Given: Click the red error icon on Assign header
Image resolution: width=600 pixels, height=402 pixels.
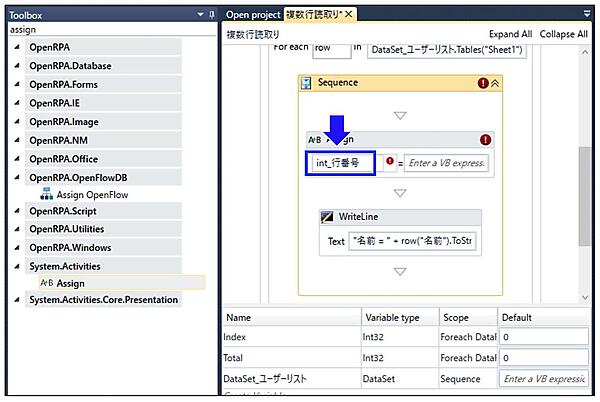Looking at the screenshot, I should [485, 140].
